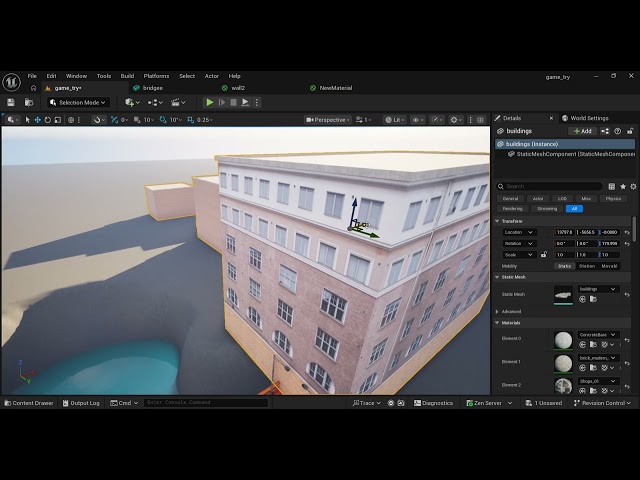Expand the Advanced section
This screenshot has width=640, height=480.
pos(497,311)
